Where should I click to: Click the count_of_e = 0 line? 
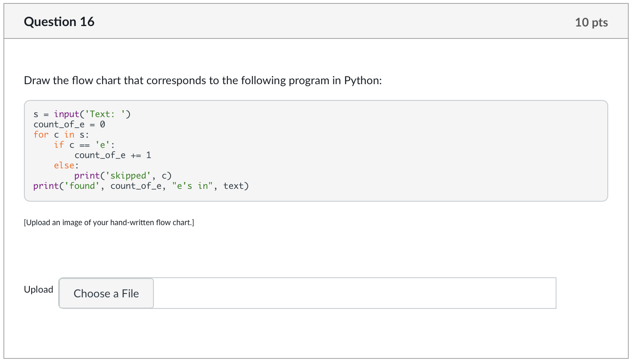[69, 124]
